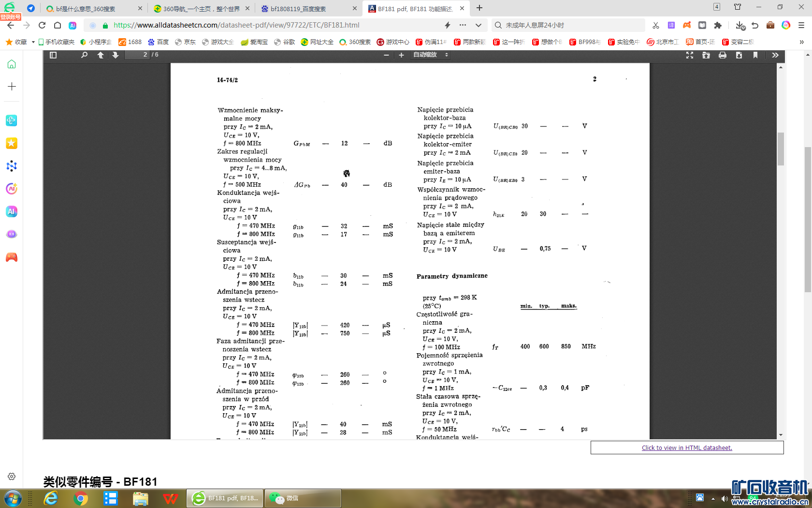Screen dimensions: 812x508
Task: Open the 360搜索 bookmark
Action: [x=355, y=42]
